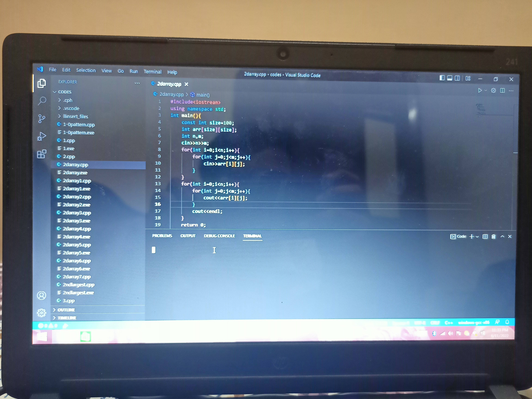Toggle the secondary side bar layout icon
This screenshot has height=399, width=532.
457,78
